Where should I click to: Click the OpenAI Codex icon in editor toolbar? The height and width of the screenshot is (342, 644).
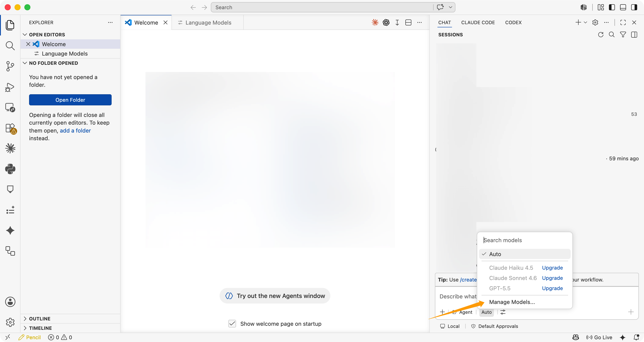click(386, 22)
